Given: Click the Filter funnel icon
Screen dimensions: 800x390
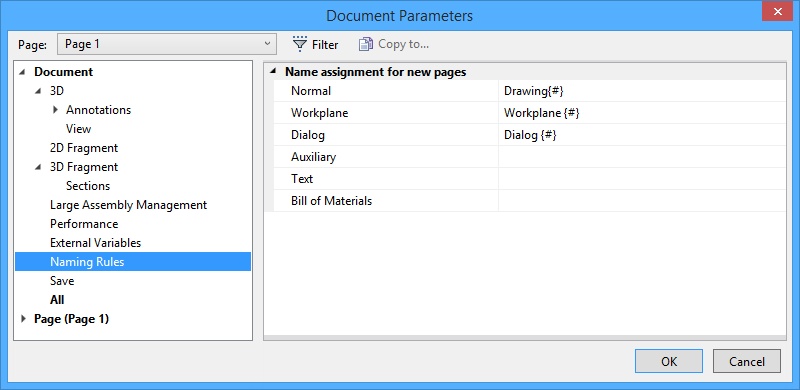Looking at the screenshot, I should [x=300, y=44].
